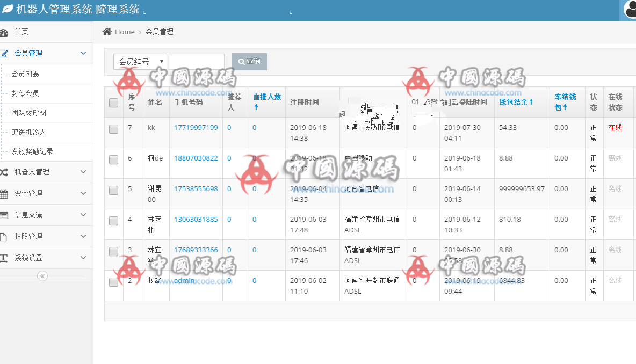Open 封停会员 in the sidebar submenu
The height and width of the screenshot is (364, 636).
click(25, 93)
